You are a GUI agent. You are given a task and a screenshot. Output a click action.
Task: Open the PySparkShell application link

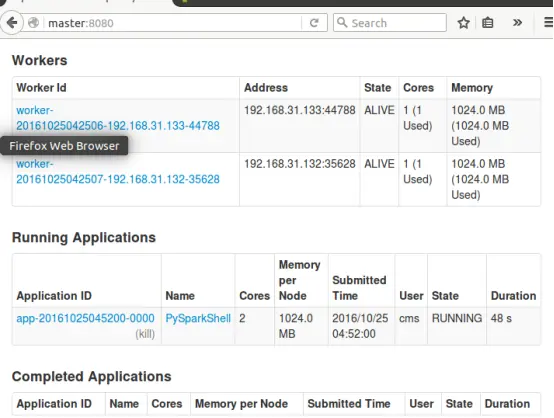pos(198,318)
